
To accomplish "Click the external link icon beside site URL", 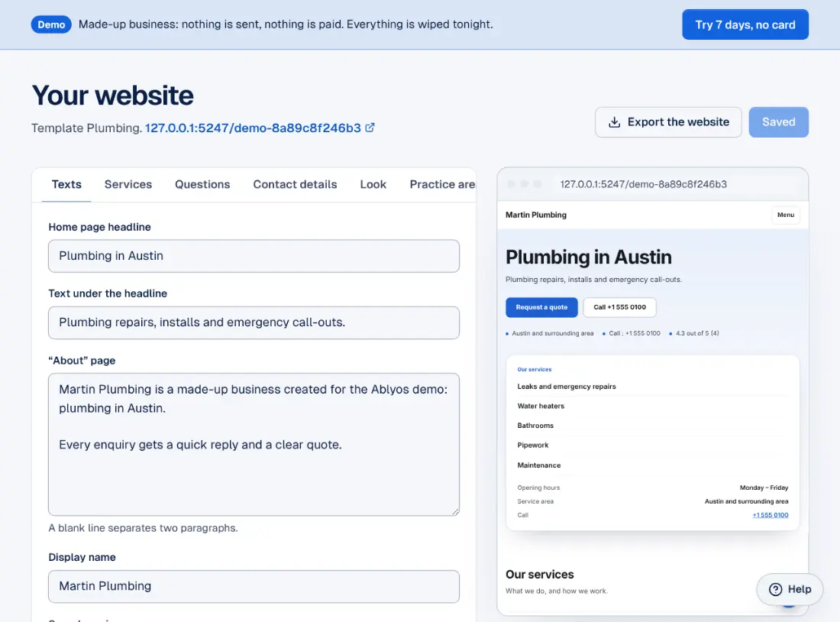I will [x=370, y=128].
